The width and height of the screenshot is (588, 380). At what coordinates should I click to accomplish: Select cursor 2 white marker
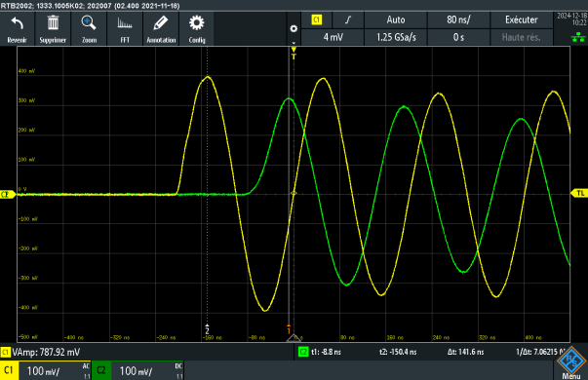point(207,329)
